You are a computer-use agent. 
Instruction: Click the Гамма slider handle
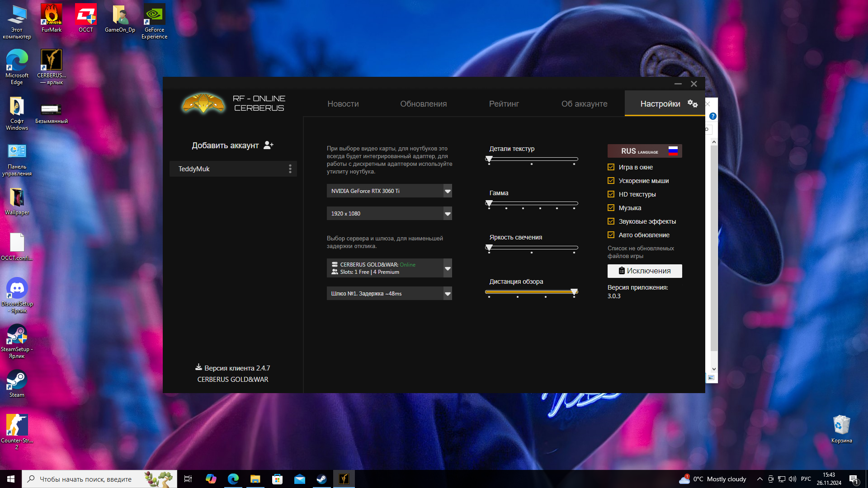tap(489, 203)
